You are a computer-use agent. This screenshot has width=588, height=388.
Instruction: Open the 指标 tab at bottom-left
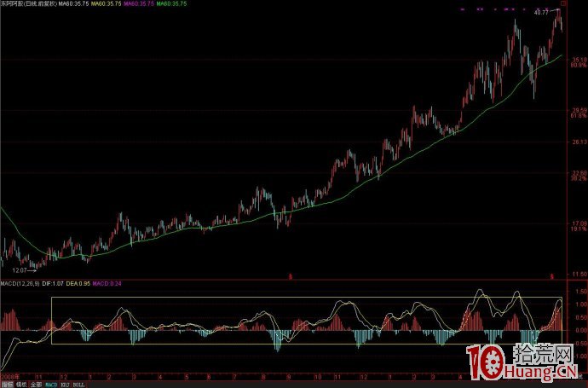pyautogui.click(x=7, y=384)
